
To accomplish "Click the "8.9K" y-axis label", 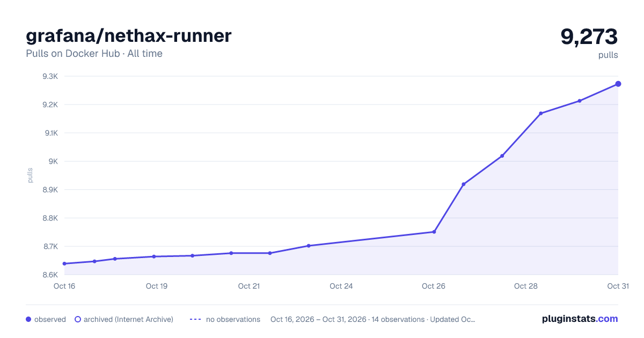I will pyautogui.click(x=50, y=190).
